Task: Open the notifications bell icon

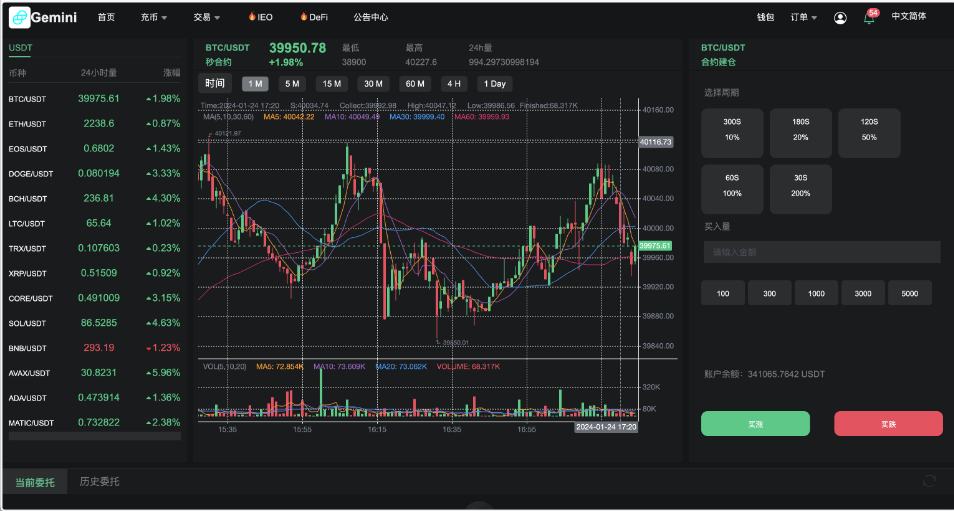Action: (868, 18)
